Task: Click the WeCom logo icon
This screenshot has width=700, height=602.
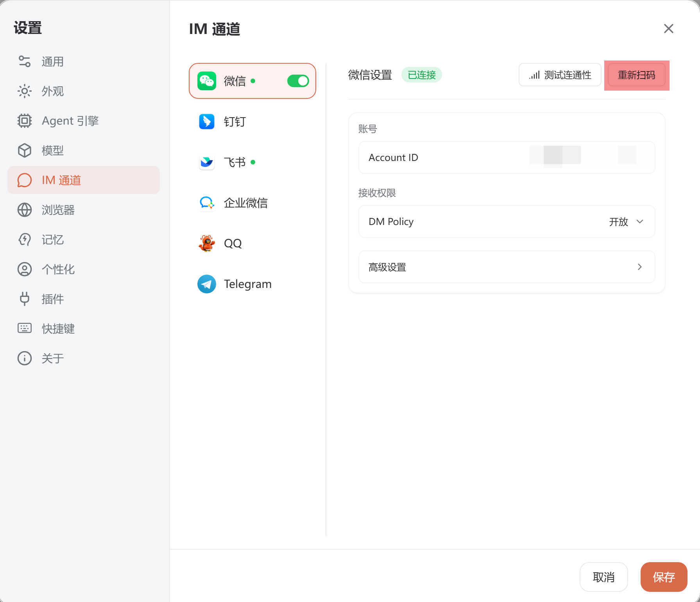Action: 207,203
